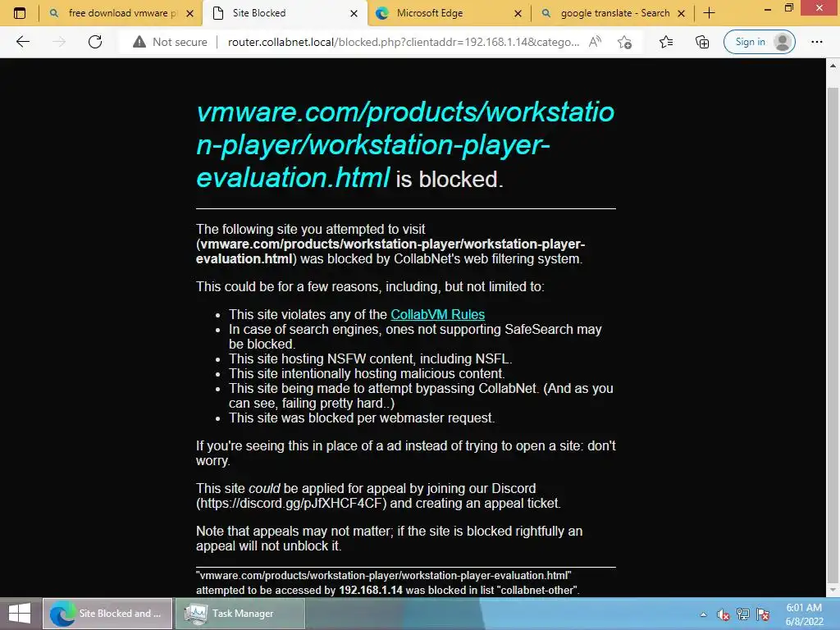The image size is (840, 630).
Task: Select Edge Site Blocked taskbar button
Action: pyautogui.click(x=107, y=614)
